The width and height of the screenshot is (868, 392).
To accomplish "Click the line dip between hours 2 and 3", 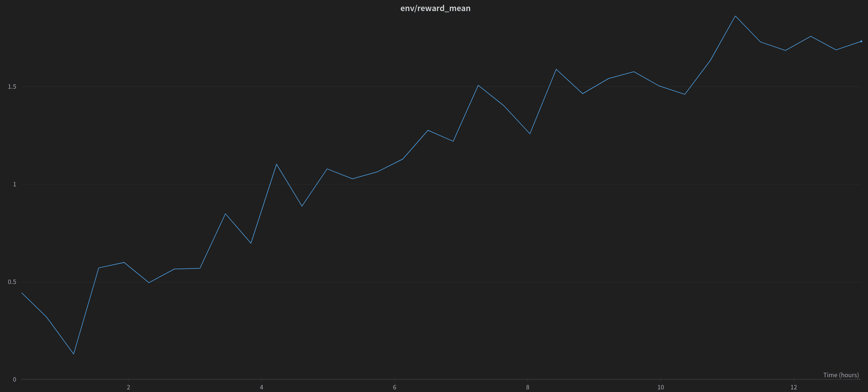I will [149, 283].
